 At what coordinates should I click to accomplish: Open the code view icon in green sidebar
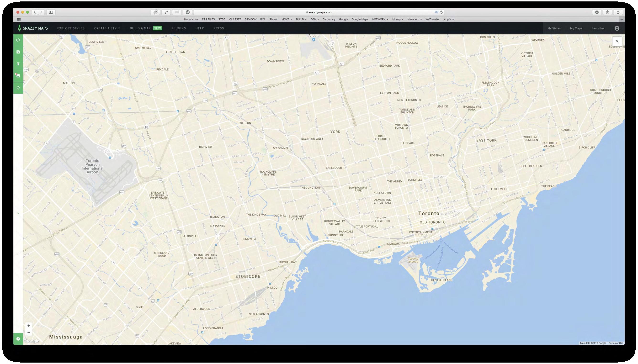18,40
